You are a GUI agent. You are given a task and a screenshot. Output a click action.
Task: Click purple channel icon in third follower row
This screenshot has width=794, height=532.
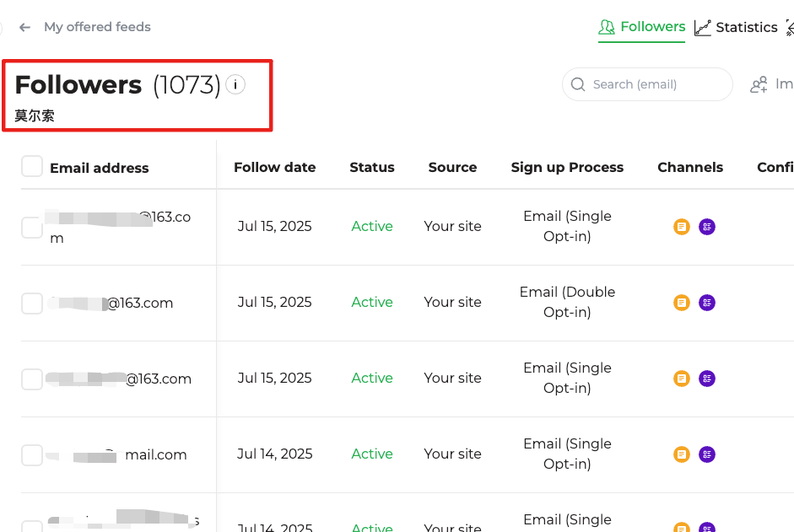click(707, 379)
